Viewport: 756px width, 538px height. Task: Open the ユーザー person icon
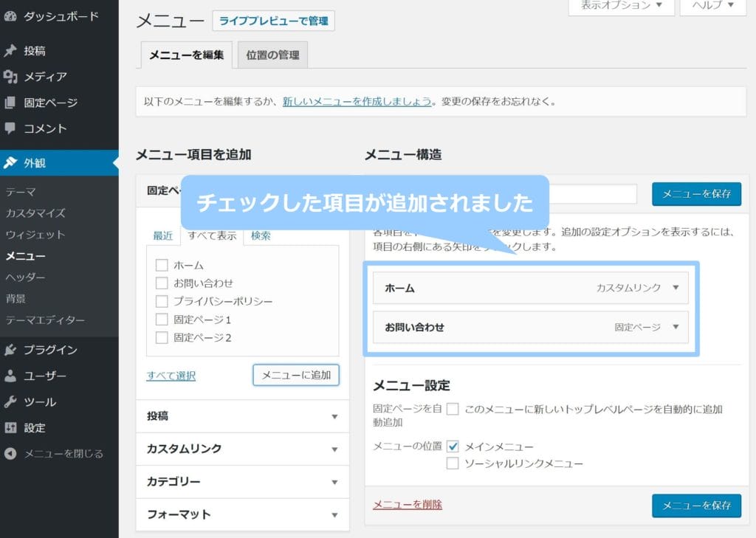10,376
